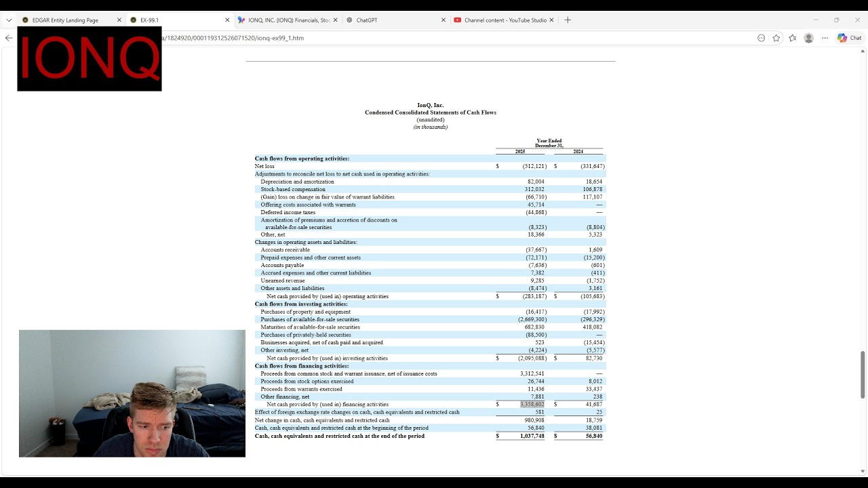Close the ChatGPT tab
The image size is (868, 488).
443,20
